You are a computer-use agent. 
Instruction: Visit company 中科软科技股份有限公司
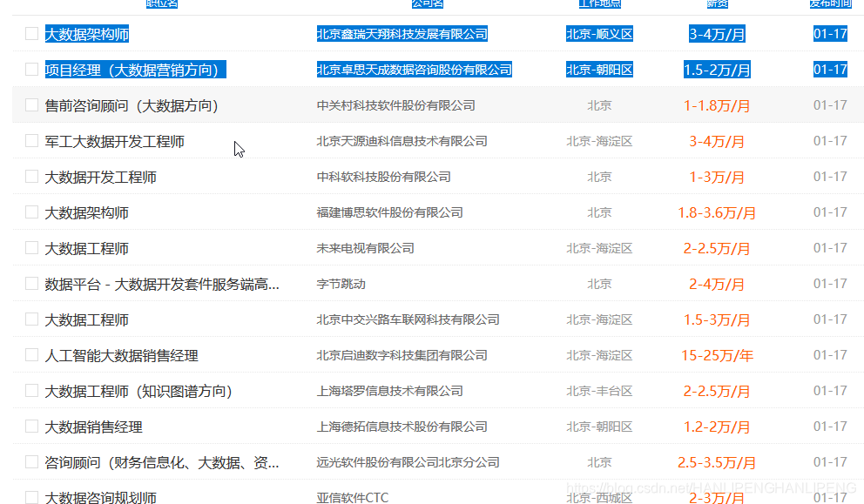[x=383, y=177]
